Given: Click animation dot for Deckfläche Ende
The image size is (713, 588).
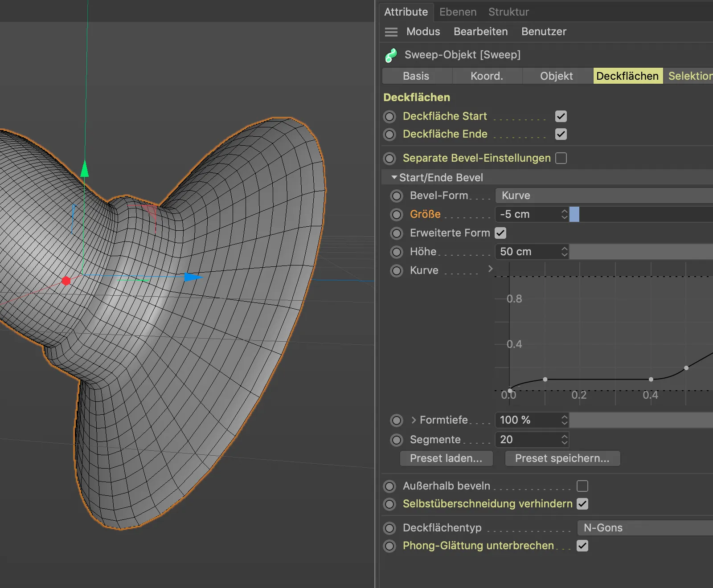Looking at the screenshot, I should 389,135.
